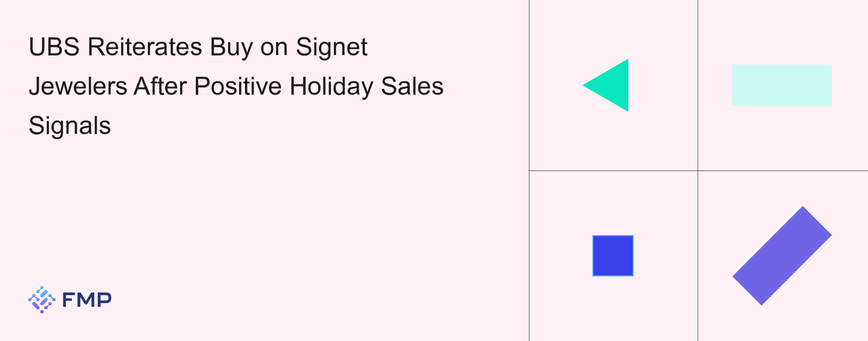Click the FMP diamond logo symbol

(x=42, y=299)
